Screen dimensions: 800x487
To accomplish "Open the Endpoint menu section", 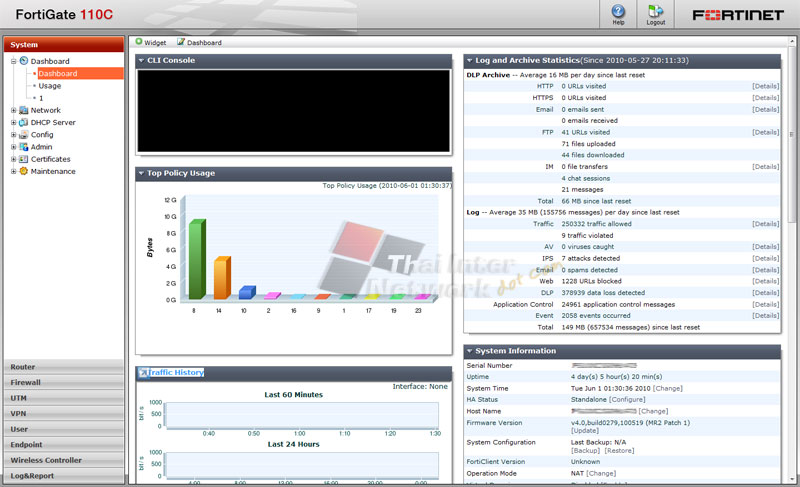I will pos(64,445).
